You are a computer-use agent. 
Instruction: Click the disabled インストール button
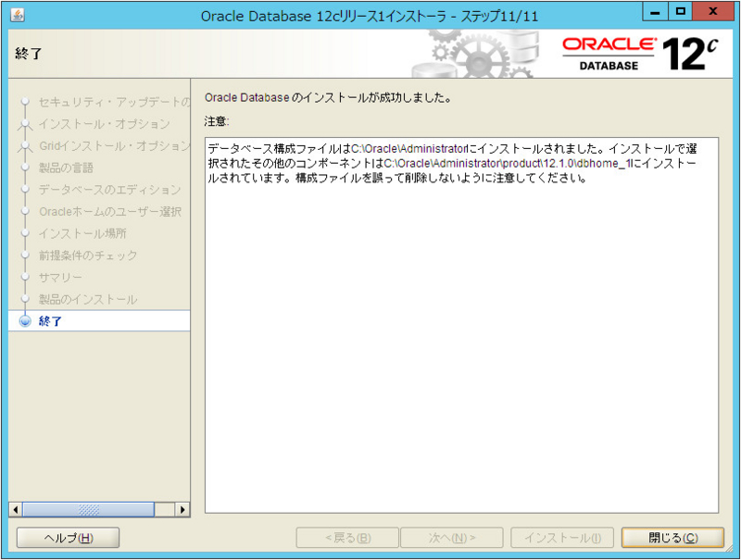(x=560, y=537)
